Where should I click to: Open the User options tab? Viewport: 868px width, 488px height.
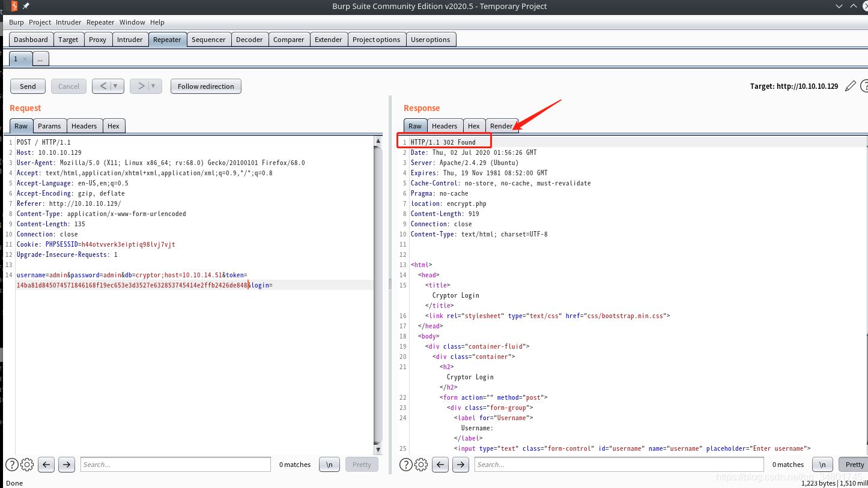pos(431,40)
